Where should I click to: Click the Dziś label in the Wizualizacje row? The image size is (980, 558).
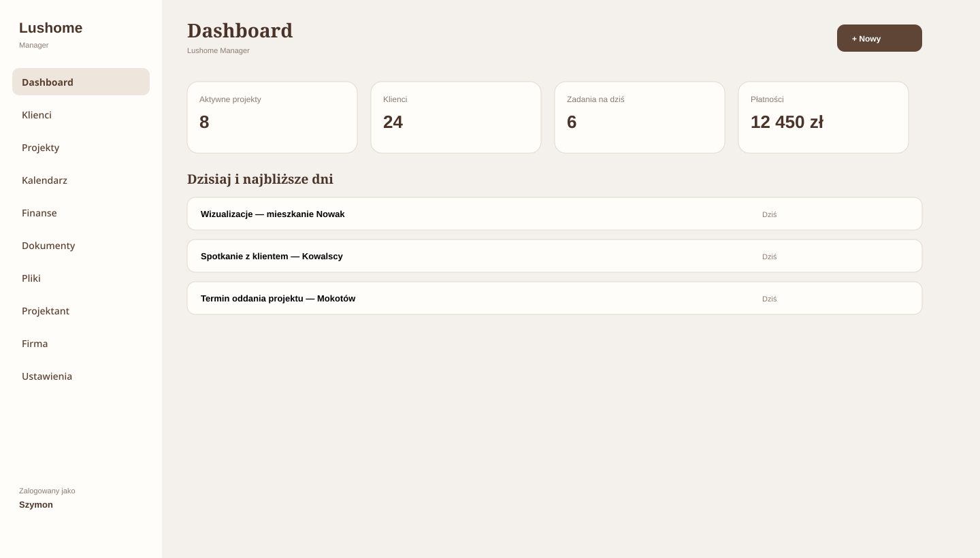tap(769, 214)
